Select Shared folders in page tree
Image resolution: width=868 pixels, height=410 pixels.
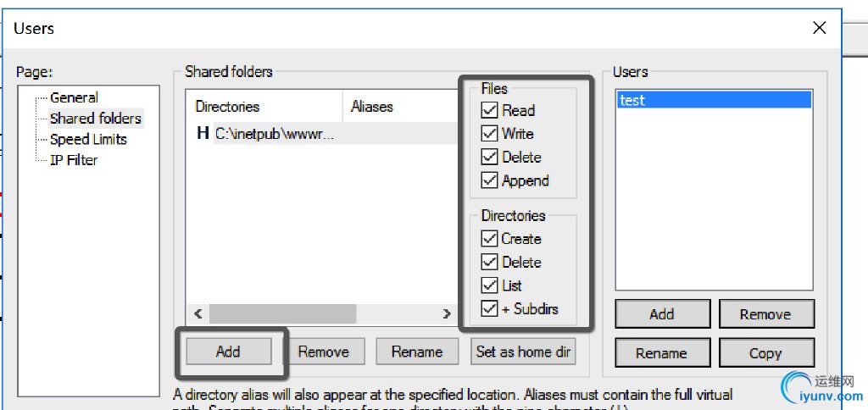96,119
